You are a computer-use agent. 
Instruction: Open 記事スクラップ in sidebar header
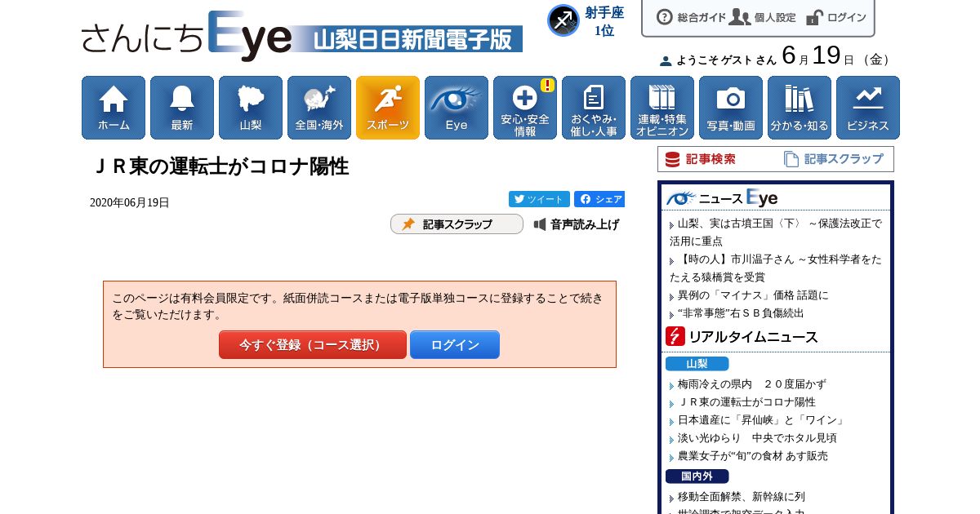click(x=833, y=159)
